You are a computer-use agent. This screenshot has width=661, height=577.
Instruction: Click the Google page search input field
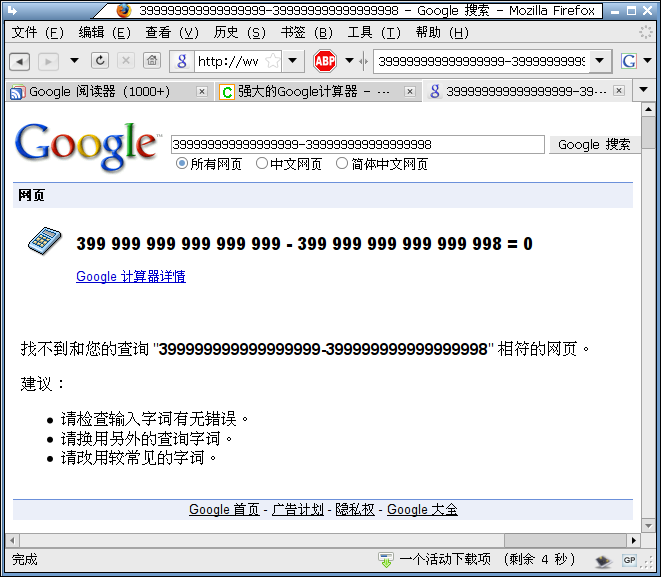point(357,145)
